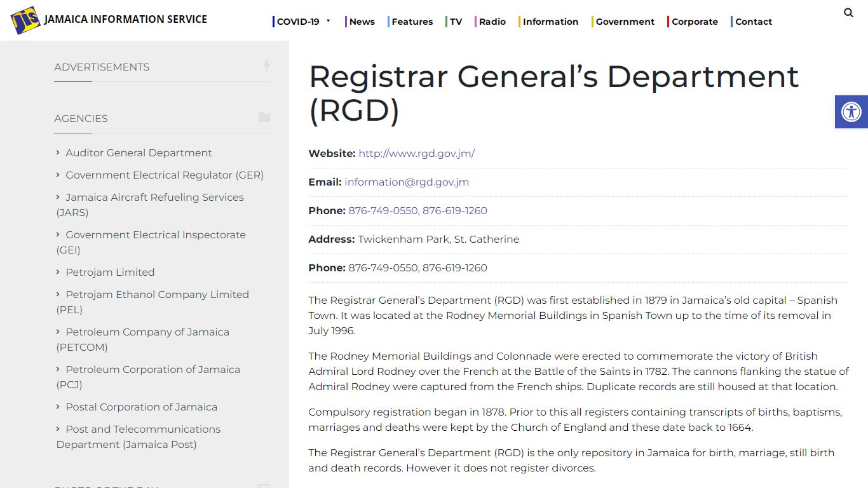The image size is (868, 488).
Task: Click the Advertisements lightning bolt icon
Action: tap(267, 66)
